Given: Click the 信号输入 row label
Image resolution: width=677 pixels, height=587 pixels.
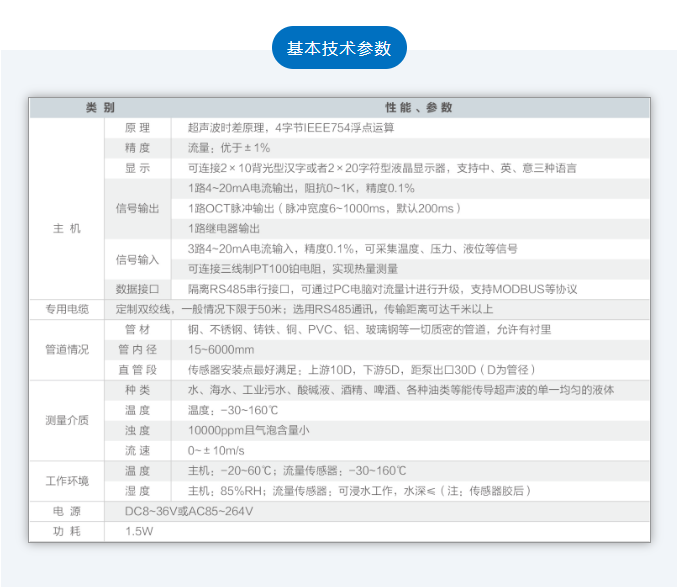Looking at the screenshot, I should tap(137, 259).
